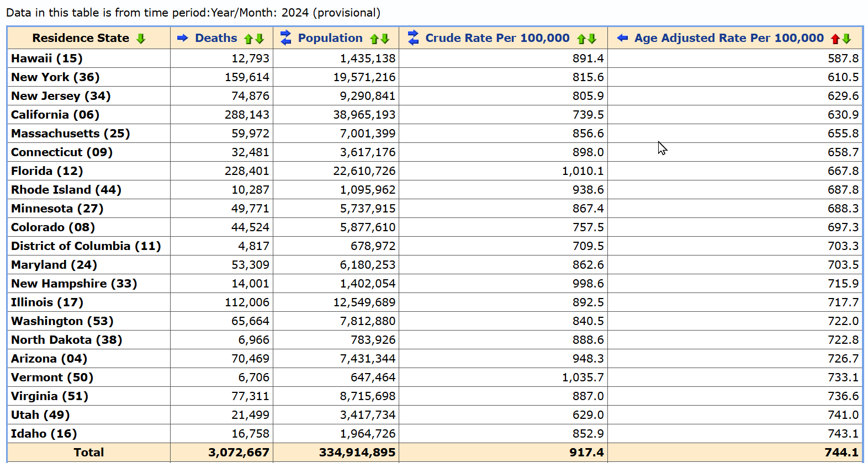Sort Population ascending with up arrow

click(x=374, y=39)
